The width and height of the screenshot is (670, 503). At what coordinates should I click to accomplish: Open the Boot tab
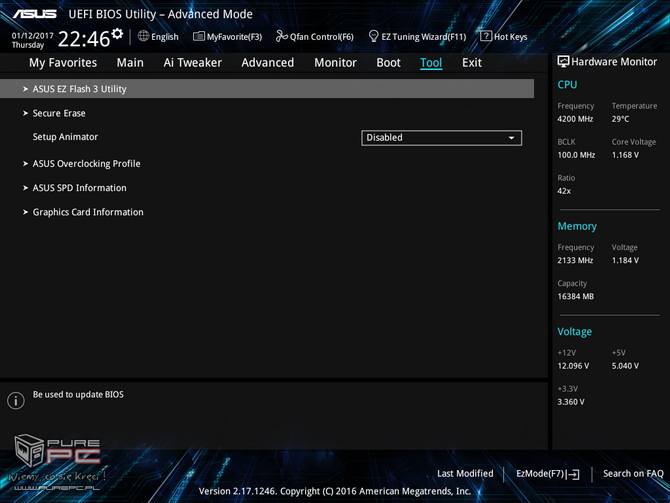tap(388, 63)
